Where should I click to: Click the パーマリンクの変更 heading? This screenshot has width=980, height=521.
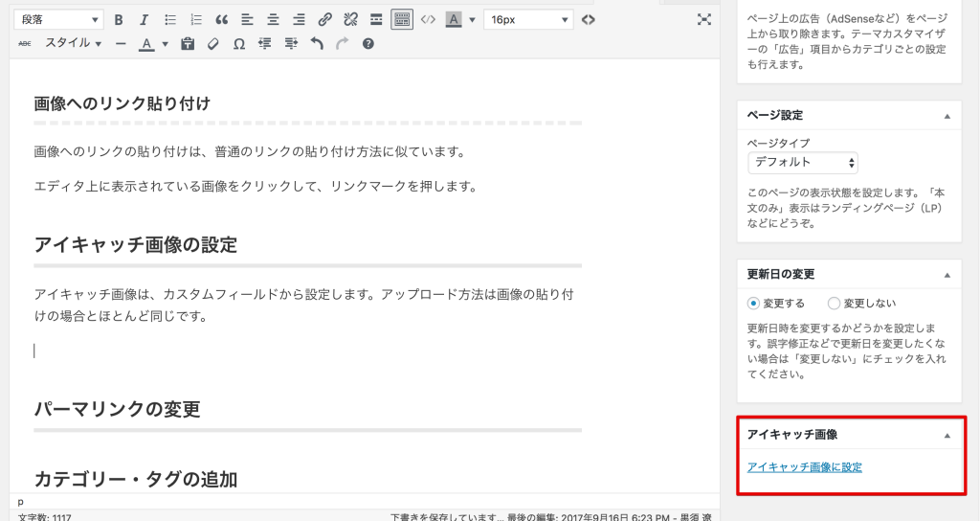117,409
